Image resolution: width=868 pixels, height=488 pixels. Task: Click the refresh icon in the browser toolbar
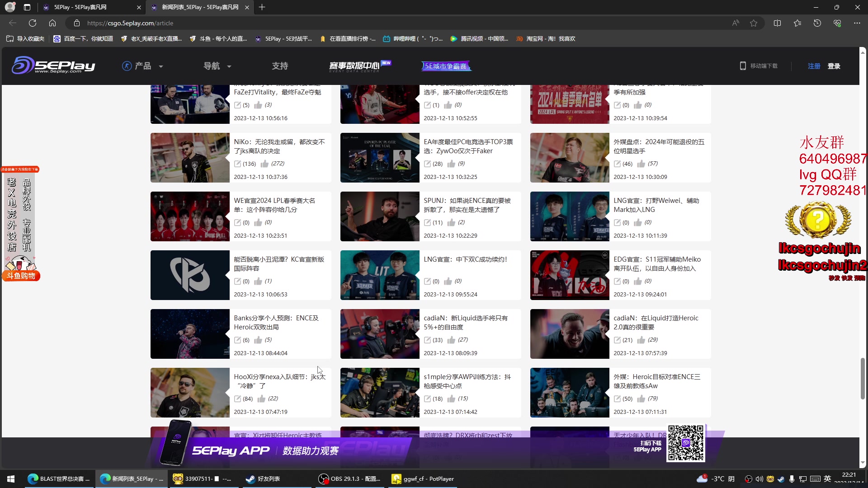[32, 23]
